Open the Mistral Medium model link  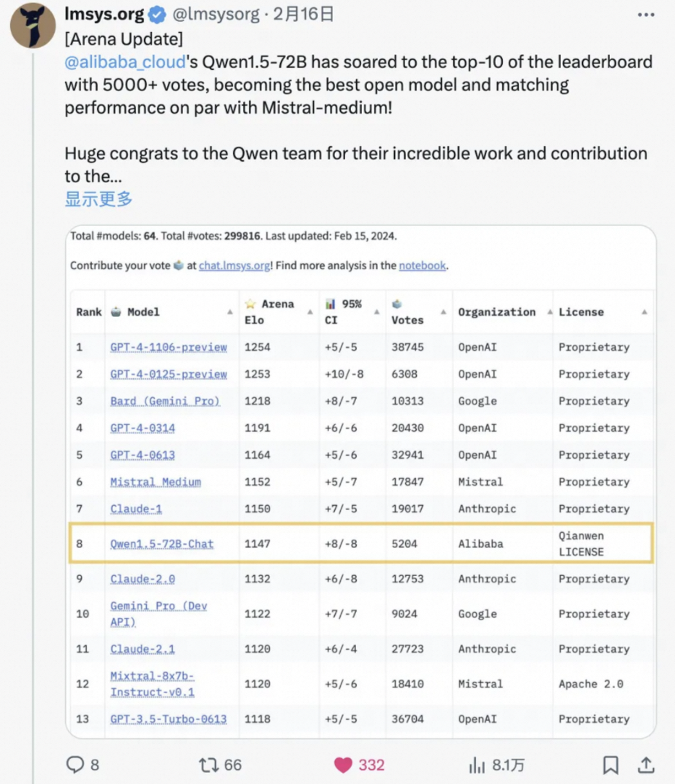[x=155, y=482]
